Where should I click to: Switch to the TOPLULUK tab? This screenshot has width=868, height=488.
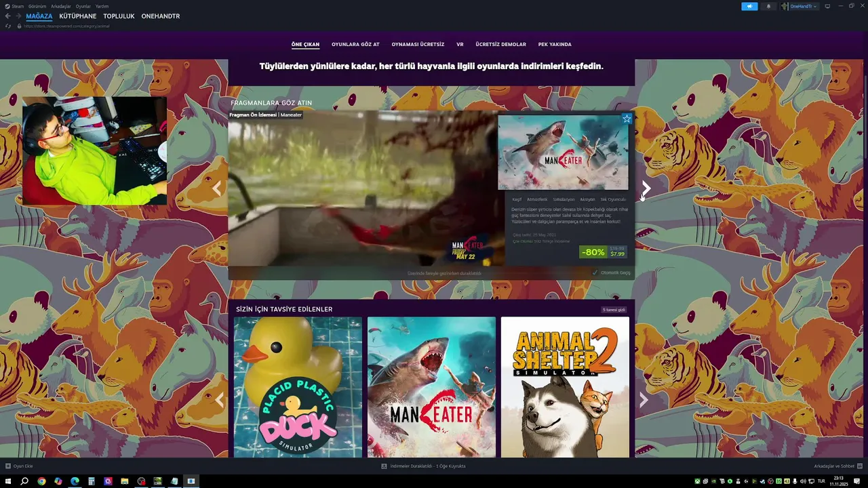click(x=119, y=16)
